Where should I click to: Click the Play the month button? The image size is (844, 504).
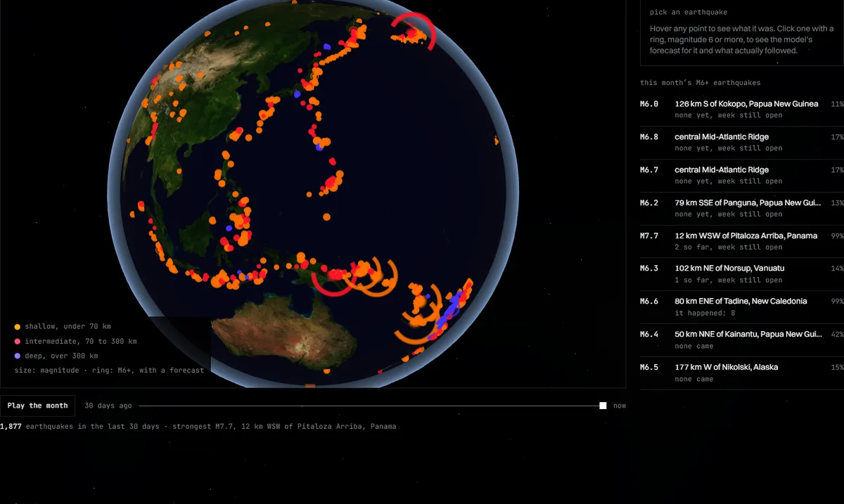(37, 406)
